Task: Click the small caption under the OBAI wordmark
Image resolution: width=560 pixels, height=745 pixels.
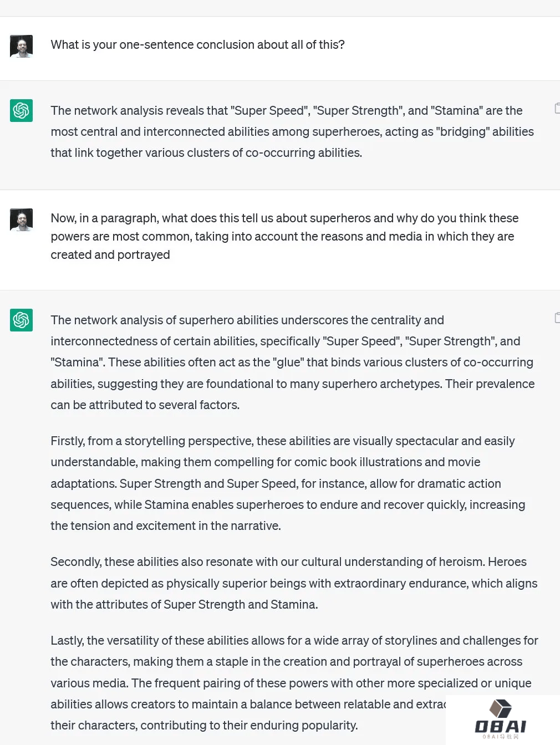Action: click(x=500, y=737)
